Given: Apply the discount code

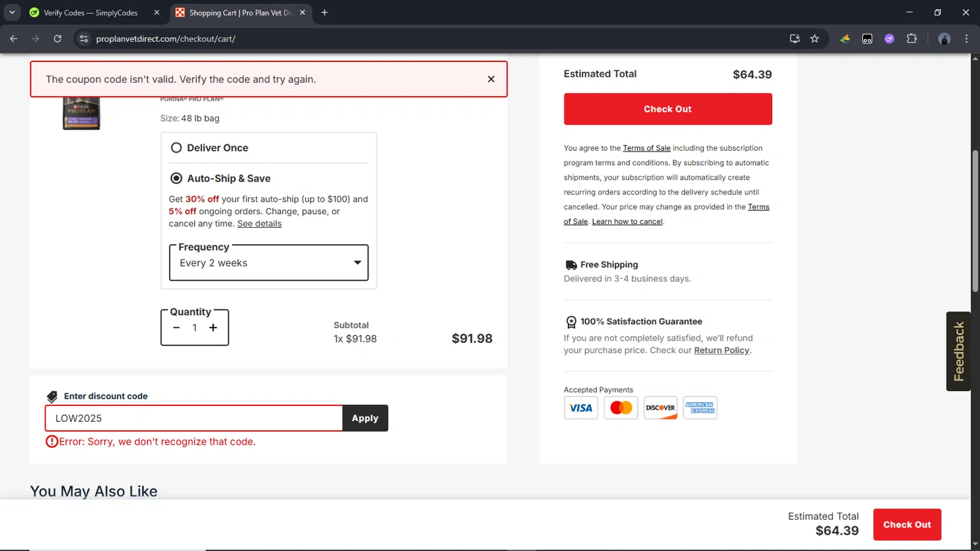Looking at the screenshot, I should coord(365,418).
